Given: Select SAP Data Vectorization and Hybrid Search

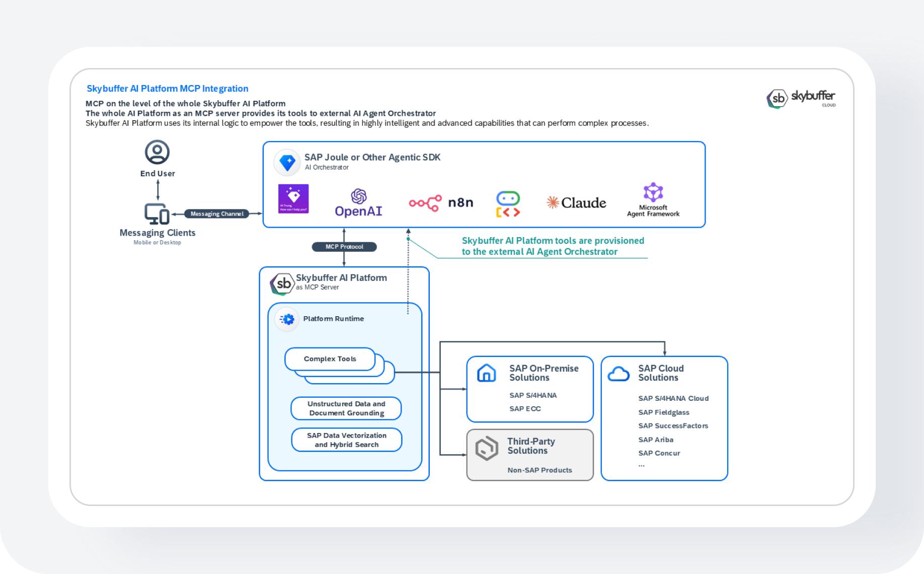Looking at the screenshot, I should (x=347, y=440).
